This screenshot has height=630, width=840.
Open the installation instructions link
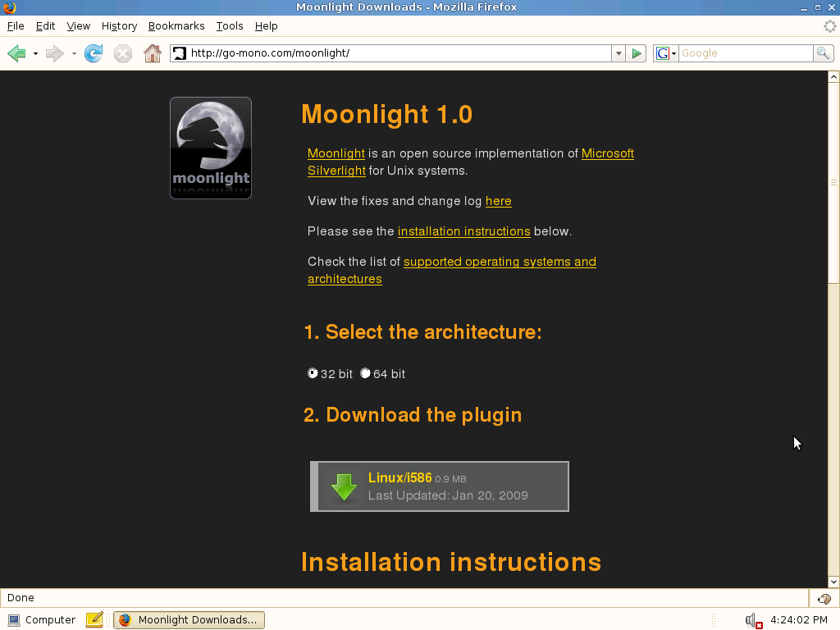coord(463,231)
